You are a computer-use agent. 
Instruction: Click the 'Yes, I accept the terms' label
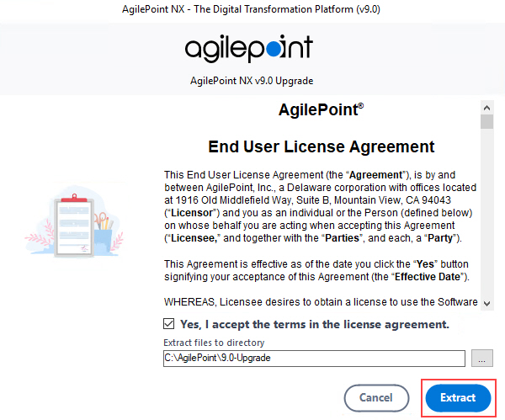click(x=314, y=324)
